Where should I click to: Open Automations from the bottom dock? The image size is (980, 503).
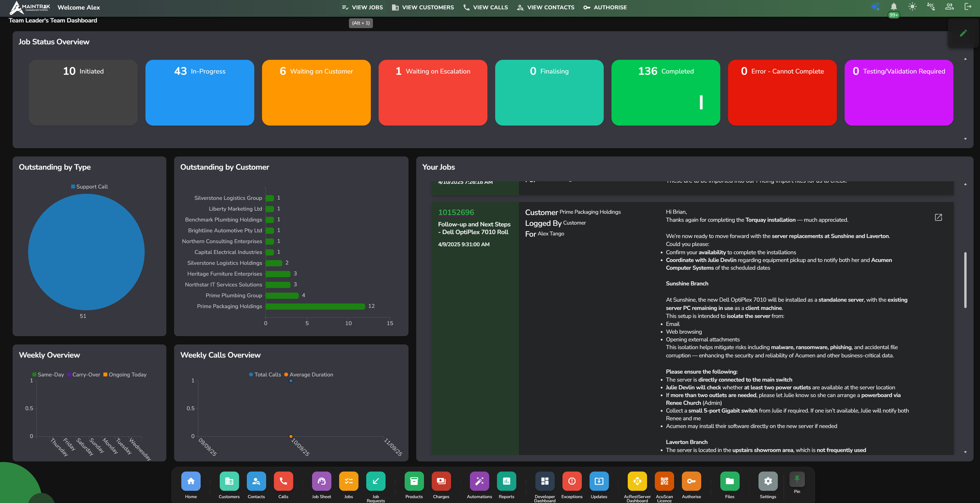click(479, 481)
